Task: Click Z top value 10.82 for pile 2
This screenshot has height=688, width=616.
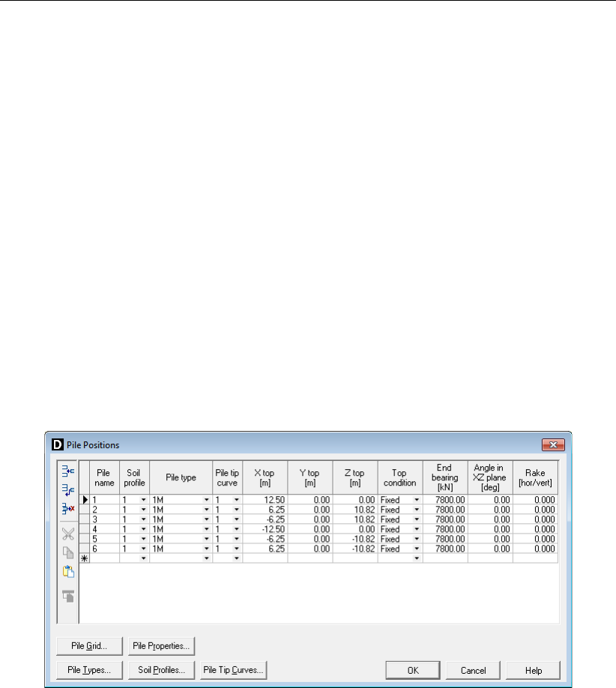Action: (355, 510)
